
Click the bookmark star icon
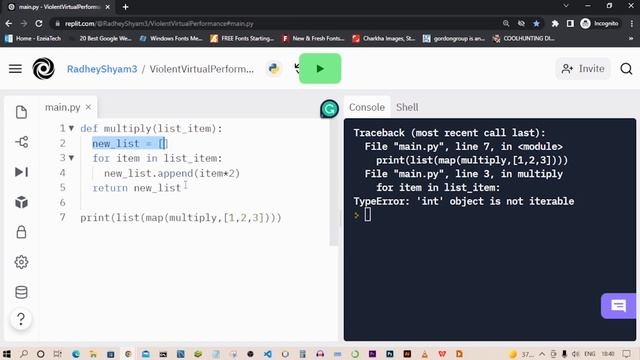(x=536, y=24)
